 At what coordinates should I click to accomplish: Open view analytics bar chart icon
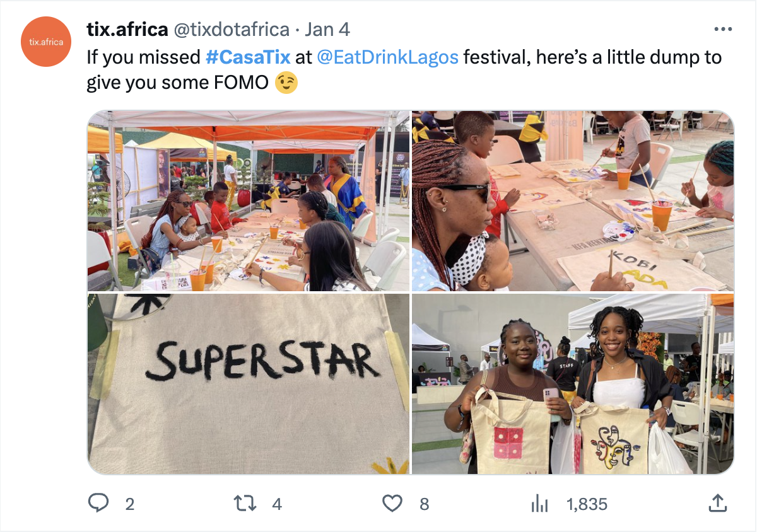(539, 503)
